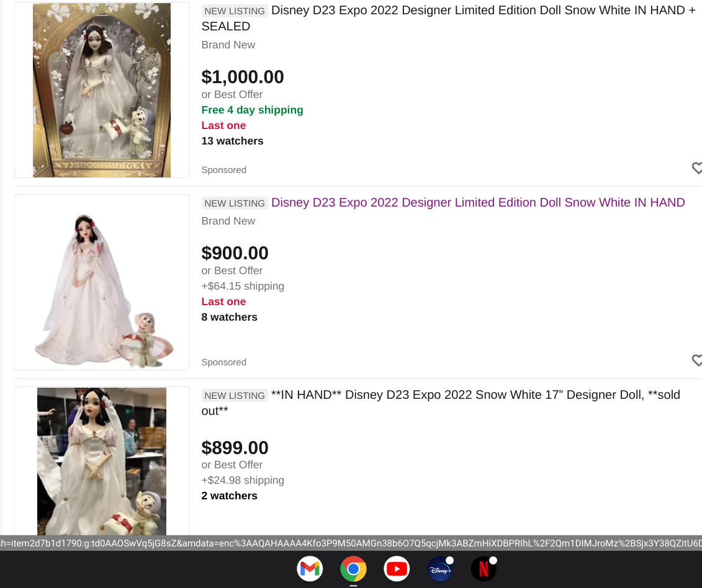The height and width of the screenshot is (588, 702).
Task: Click the $1,000.00 price
Action: point(243,77)
